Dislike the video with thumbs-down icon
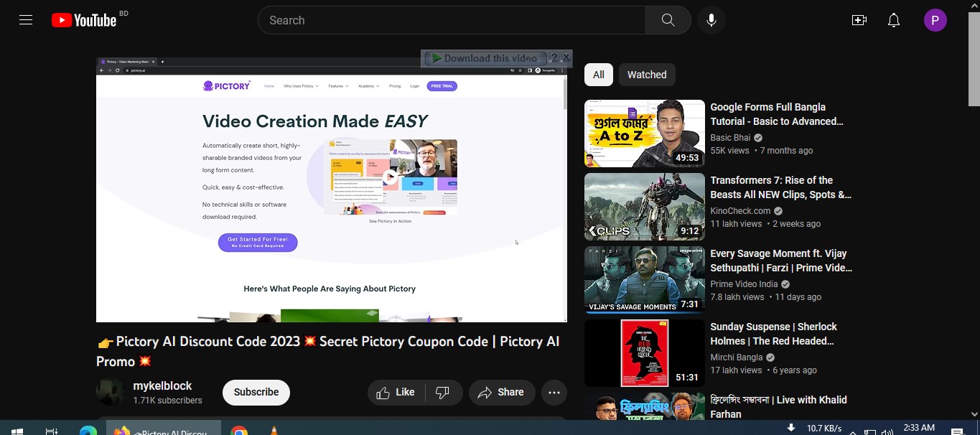Image resolution: width=980 pixels, height=435 pixels. click(443, 393)
